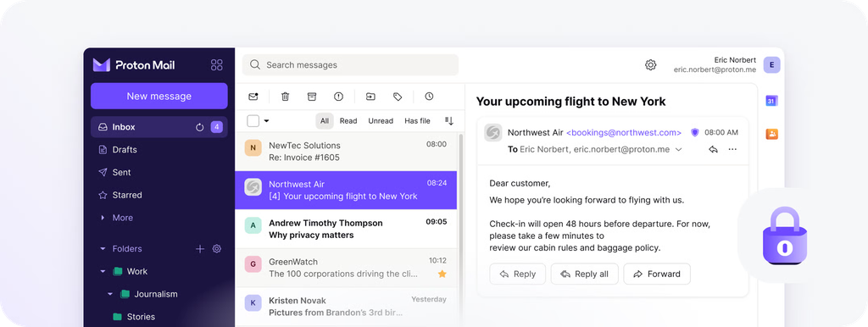This screenshot has height=327, width=868.
Task: Change message sort order
Action: point(449,120)
